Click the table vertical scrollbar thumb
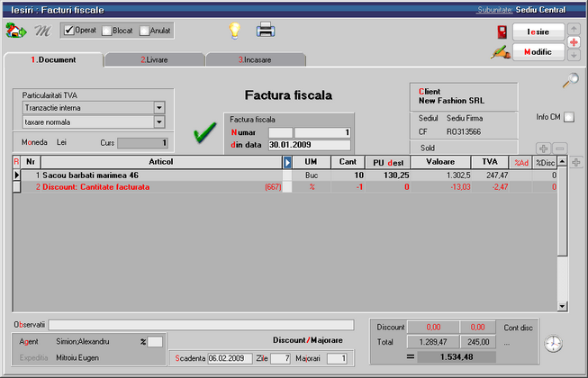The height and width of the screenshot is (378, 588). click(x=562, y=211)
